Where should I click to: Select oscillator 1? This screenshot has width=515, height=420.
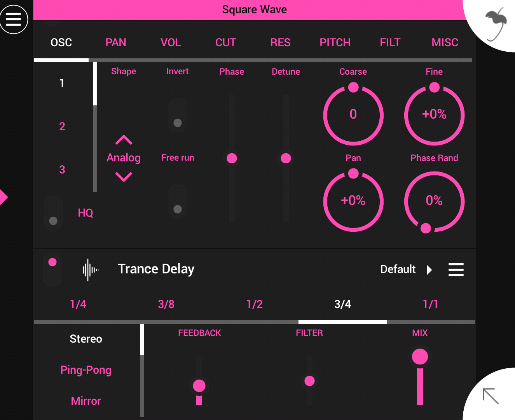(62, 83)
